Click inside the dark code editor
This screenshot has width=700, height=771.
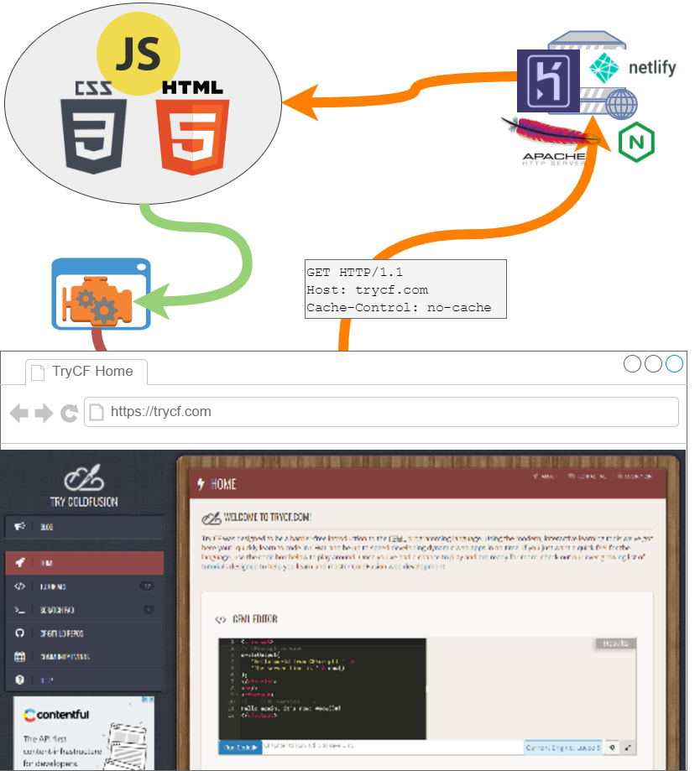(322, 689)
